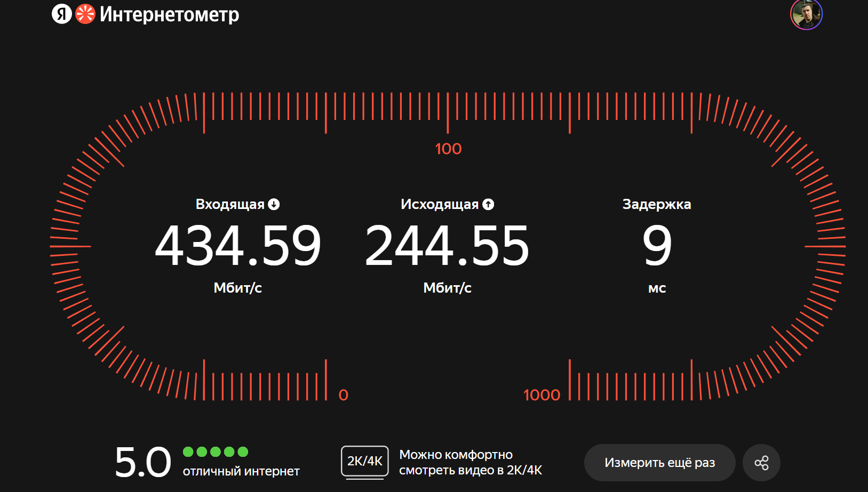Image resolution: width=868 pixels, height=492 pixels.
Task: Click the "отличный интернет" text
Action: [241, 471]
